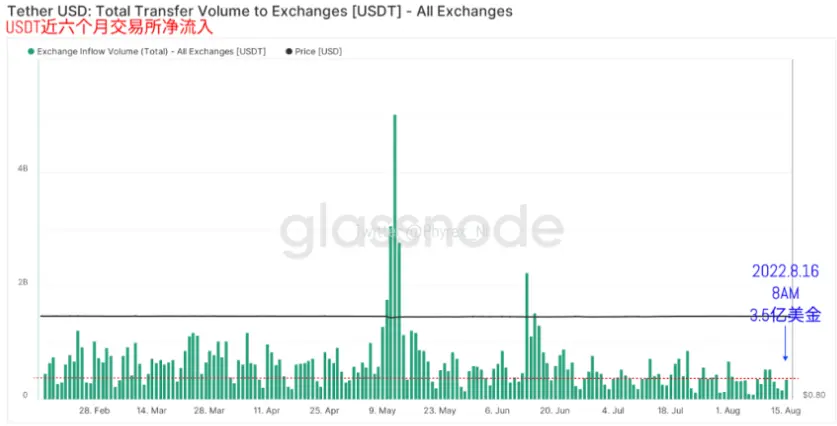837x426 pixels.
Task: Click the 2B y-axis label
Action: [23, 282]
